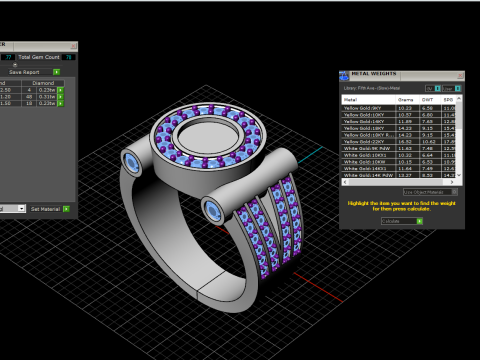This screenshot has width=480, height=360.
Task: Select the blue gem on left tube end
Action: [x=132, y=163]
